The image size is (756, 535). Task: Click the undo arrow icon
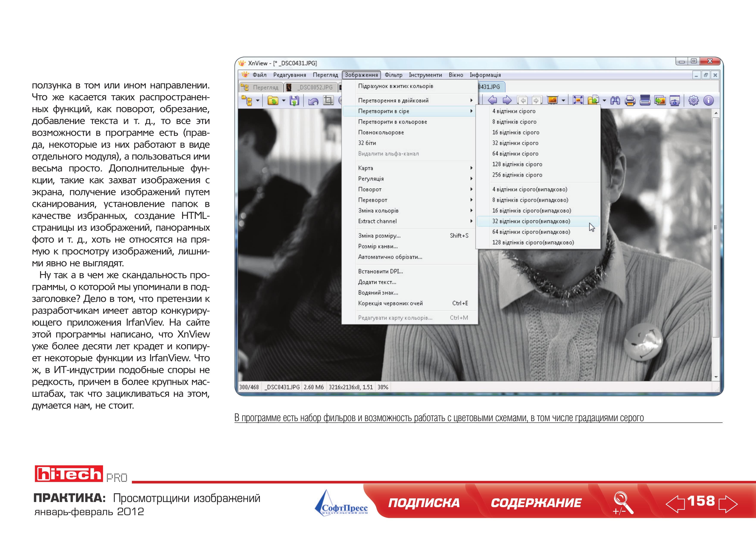313,101
